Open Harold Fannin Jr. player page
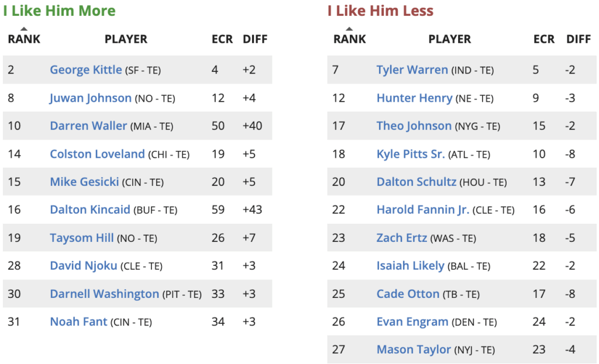The image size is (599, 364). pyautogui.click(x=423, y=210)
